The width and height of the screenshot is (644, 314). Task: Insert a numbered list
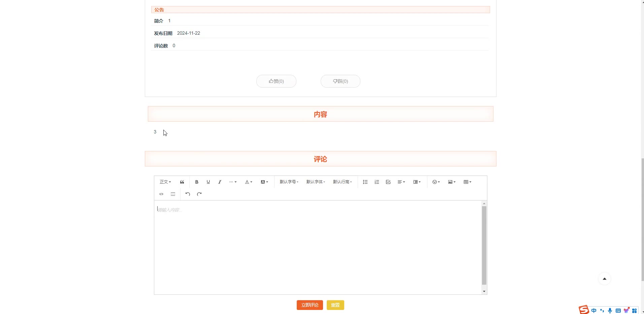(377, 182)
